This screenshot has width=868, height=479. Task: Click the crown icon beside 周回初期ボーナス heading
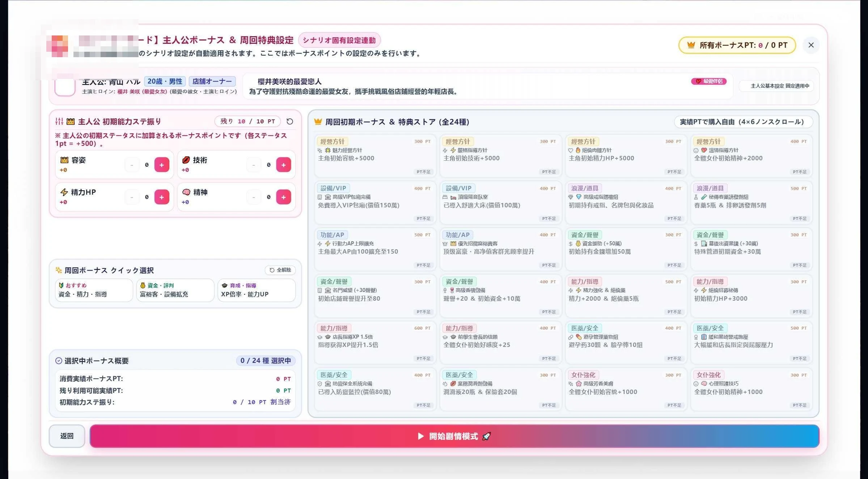[x=318, y=122]
